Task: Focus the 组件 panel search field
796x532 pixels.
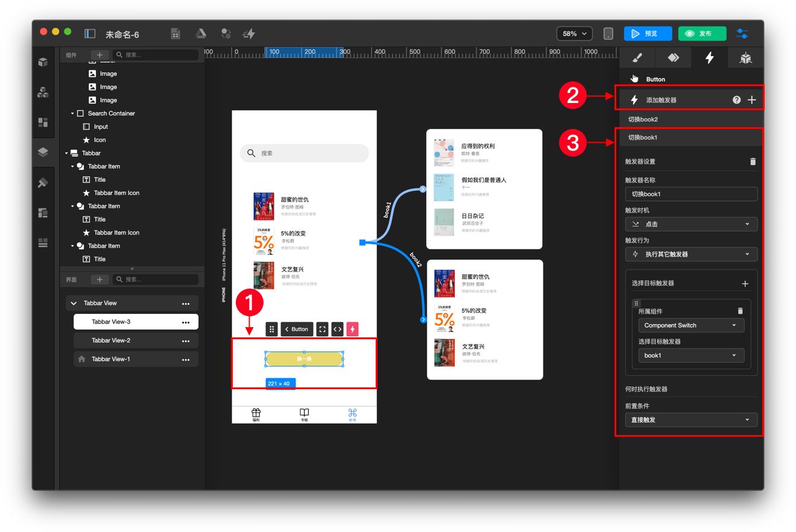Action: coord(156,55)
